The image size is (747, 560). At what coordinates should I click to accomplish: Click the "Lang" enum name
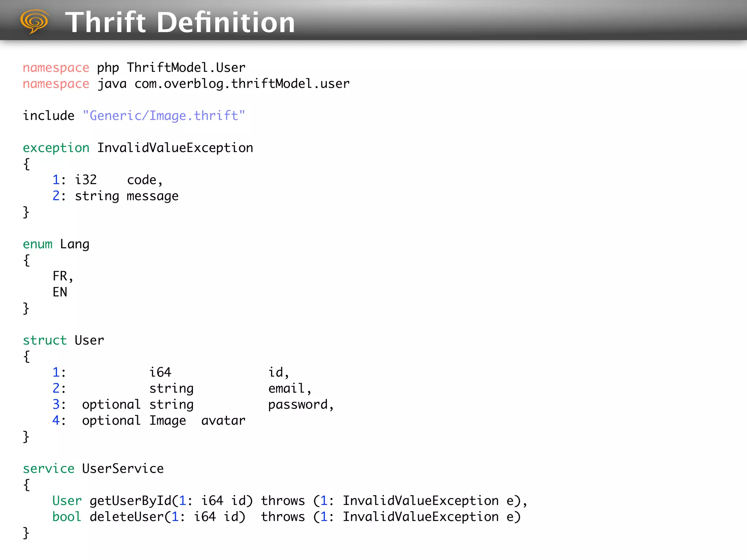(75, 245)
